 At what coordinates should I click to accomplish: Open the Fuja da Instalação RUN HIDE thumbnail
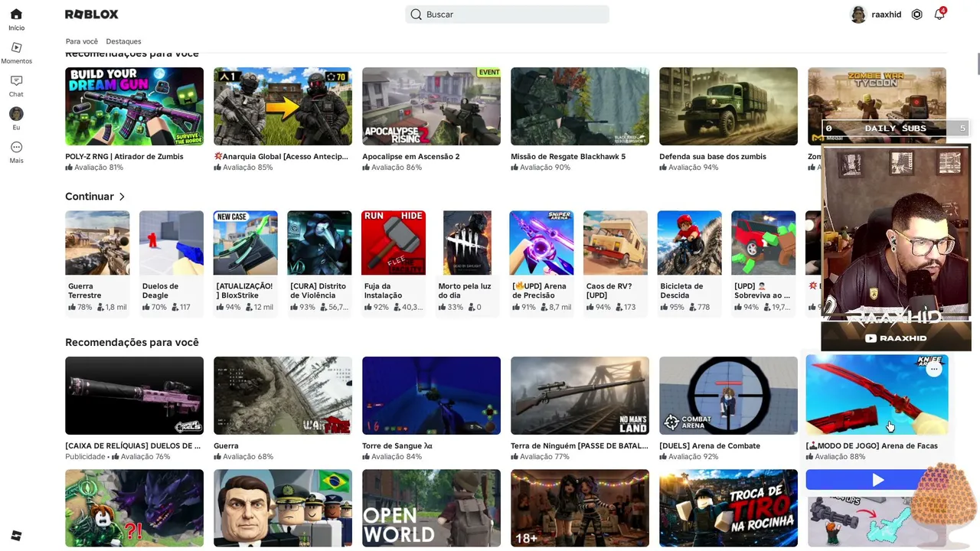pos(394,243)
